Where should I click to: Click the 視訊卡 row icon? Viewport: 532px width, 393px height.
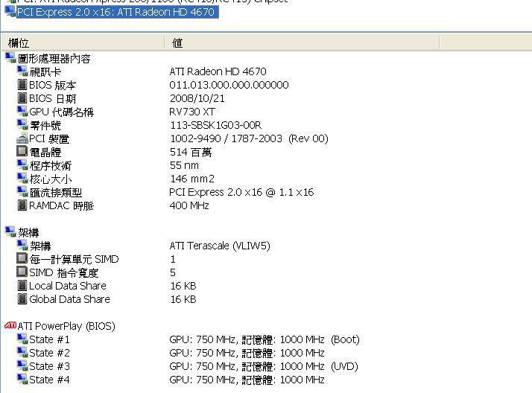click(22, 71)
